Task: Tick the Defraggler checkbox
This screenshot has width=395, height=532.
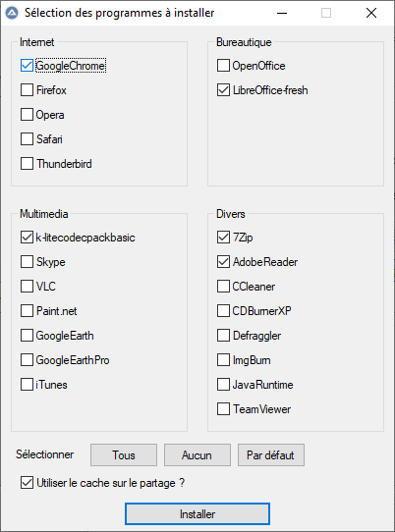Action: pyautogui.click(x=223, y=336)
